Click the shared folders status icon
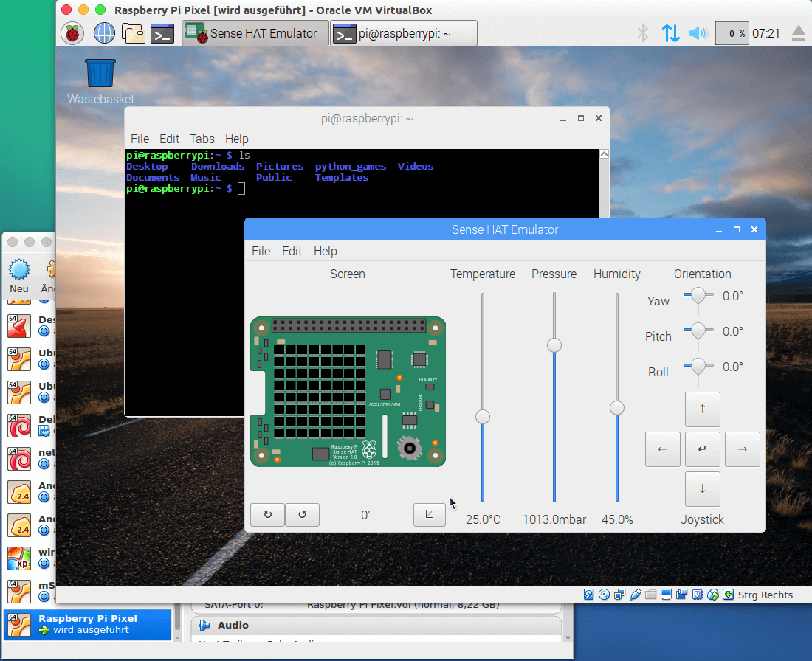This screenshot has height=661, width=812. [651, 595]
